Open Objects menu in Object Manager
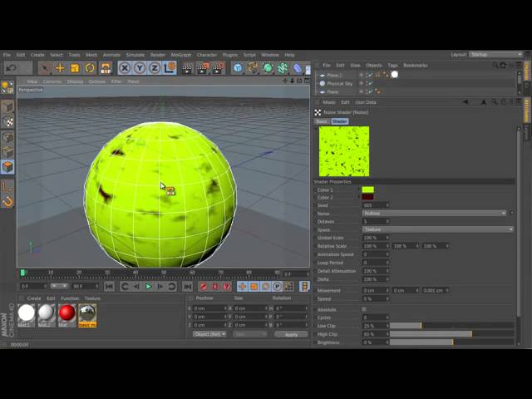 [x=374, y=65]
